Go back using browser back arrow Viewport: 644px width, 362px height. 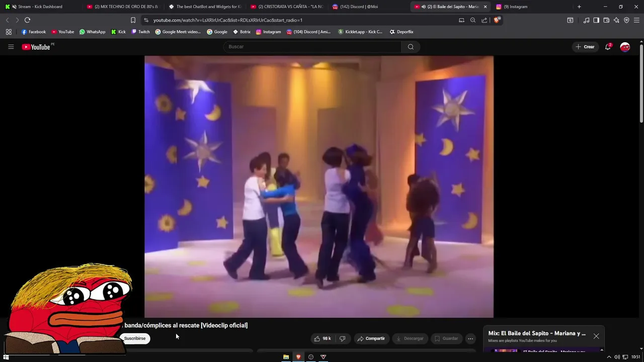(x=7, y=20)
